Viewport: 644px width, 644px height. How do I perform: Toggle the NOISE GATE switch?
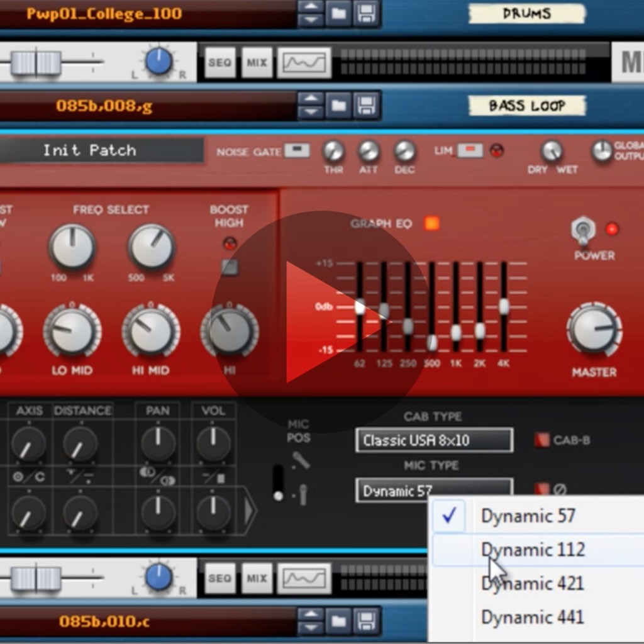(297, 150)
